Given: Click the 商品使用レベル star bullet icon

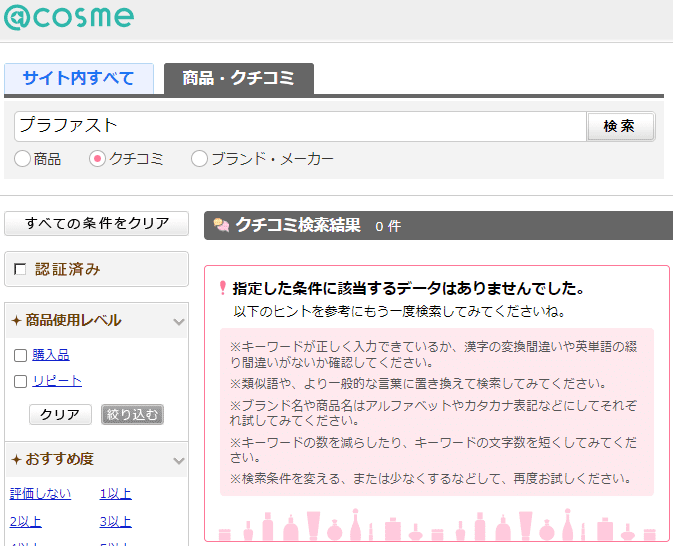Looking at the screenshot, I should pyautogui.click(x=16, y=320).
